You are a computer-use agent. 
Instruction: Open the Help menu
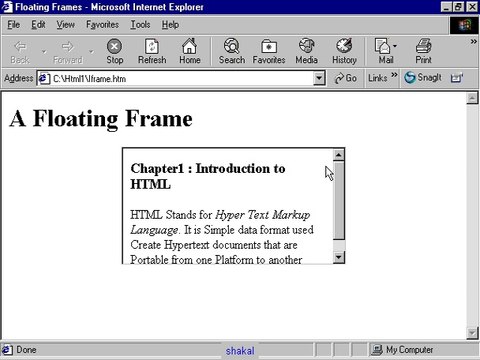pyautogui.click(x=170, y=25)
